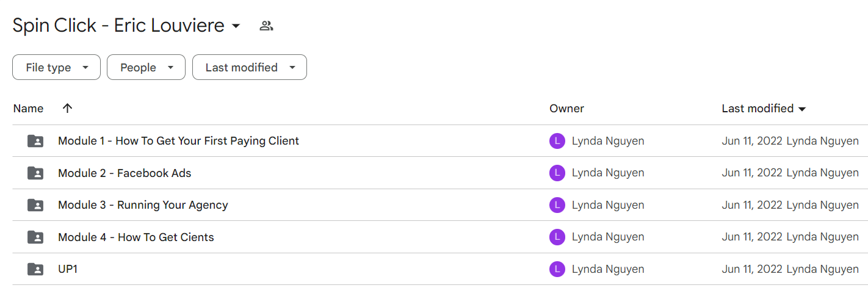Click the purple owner avatar in UP1 row
Screen dimensions: 868x296
coord(557,269)
